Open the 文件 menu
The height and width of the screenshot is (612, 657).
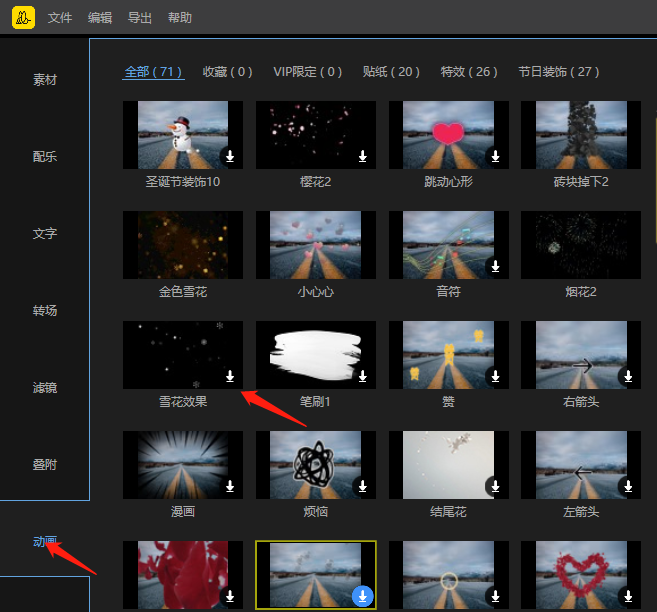(x=60, y=18)
